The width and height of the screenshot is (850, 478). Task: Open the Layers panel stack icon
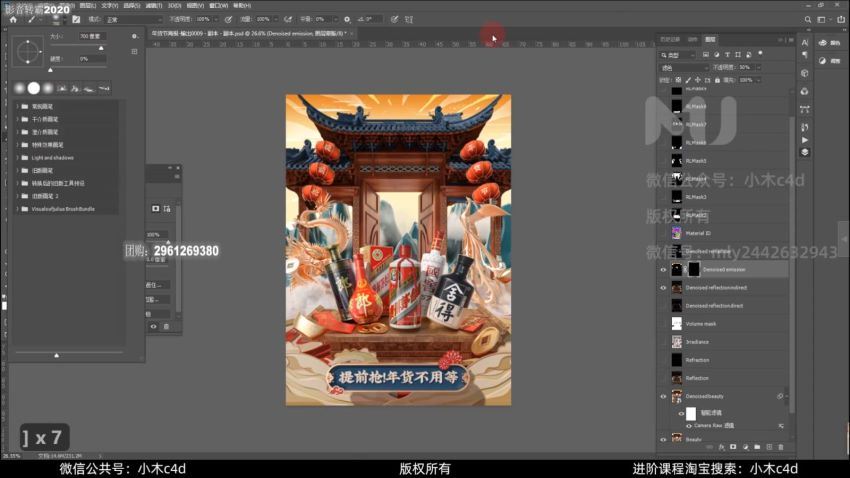(805, 152)
